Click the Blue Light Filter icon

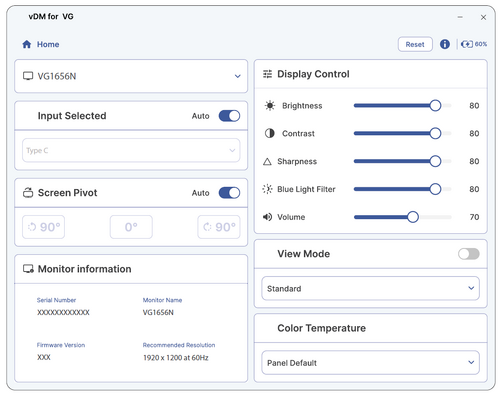267,189
